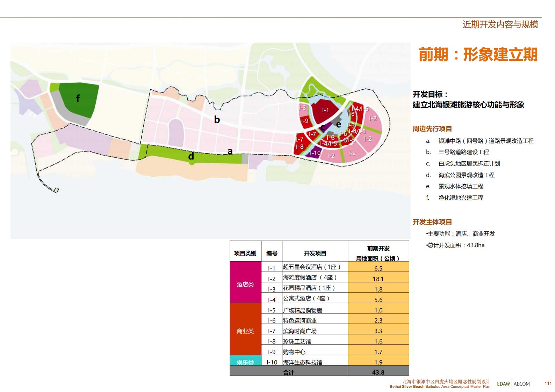Click the '前期开发 用地面积（公顷）' table header
This screenshot has height=392, width=555.
(379, 251)
